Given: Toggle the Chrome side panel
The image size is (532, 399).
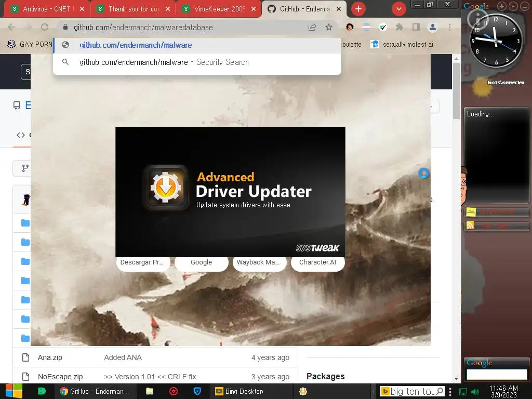Looking at the screenshot, I should 416,27.
